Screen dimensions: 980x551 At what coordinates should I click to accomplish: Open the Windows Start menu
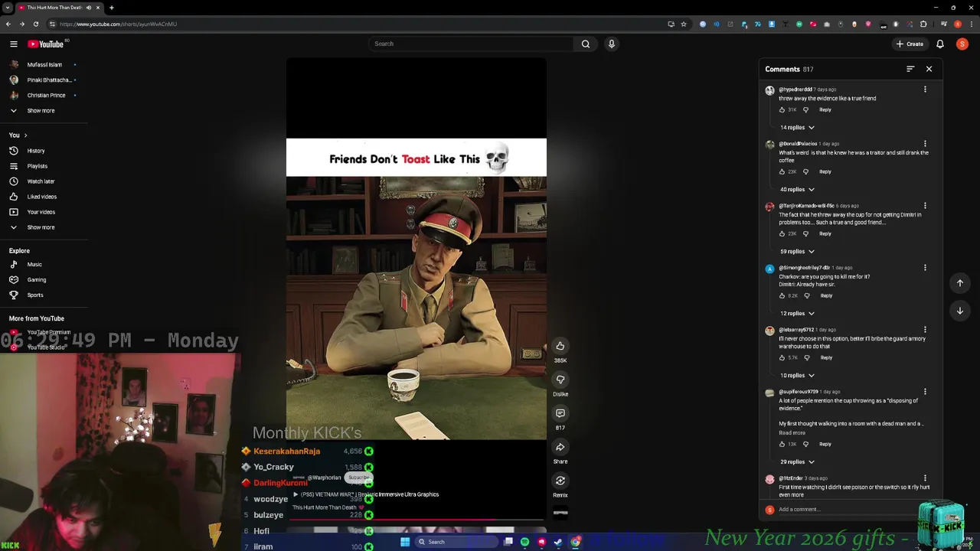pos(405,542)
